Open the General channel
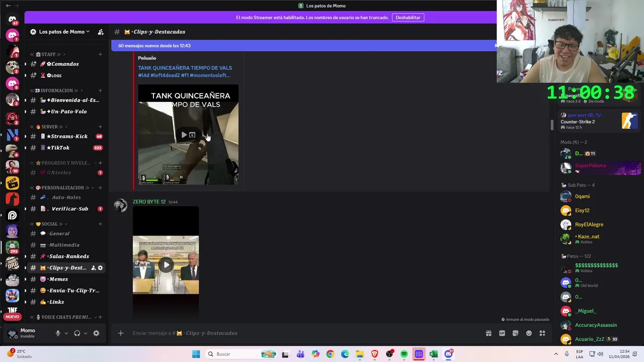 66,233
